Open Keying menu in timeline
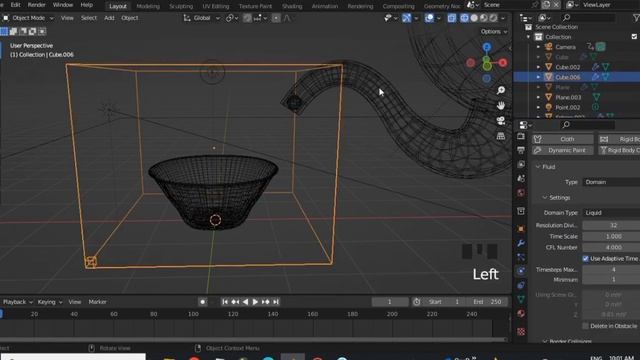The height and width of the screenshot is (360, 640). pos(49,302)
